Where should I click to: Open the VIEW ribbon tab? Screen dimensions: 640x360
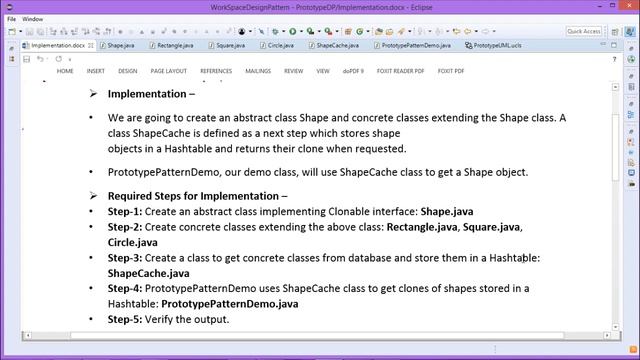[323, 71]
